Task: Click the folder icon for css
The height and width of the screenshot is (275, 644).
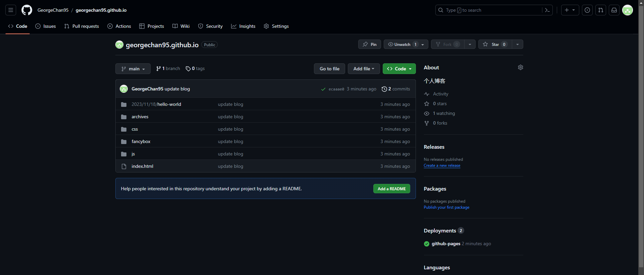Action: 124,129
